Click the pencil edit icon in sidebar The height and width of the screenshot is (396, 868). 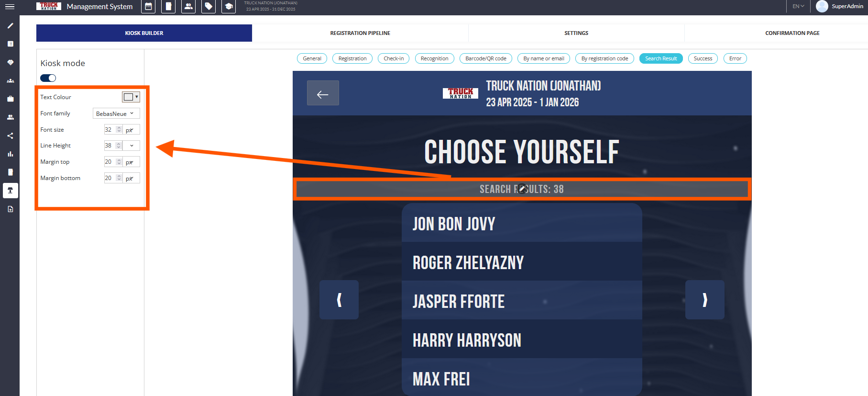[x=10, y=26]
